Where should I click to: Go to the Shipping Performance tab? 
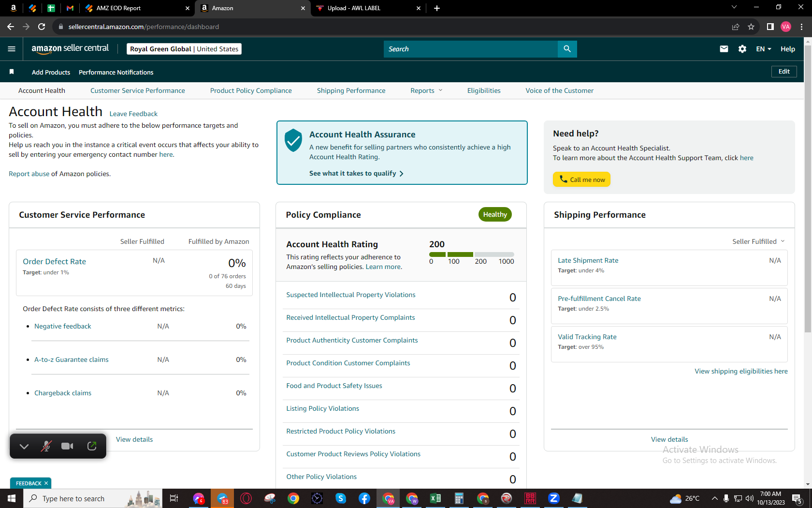point(351,90)
